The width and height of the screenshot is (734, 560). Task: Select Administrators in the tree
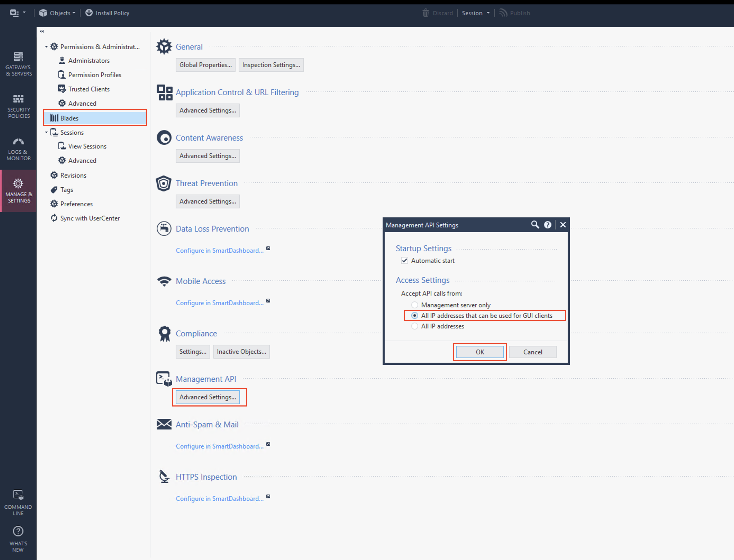[x=89, y=61]
